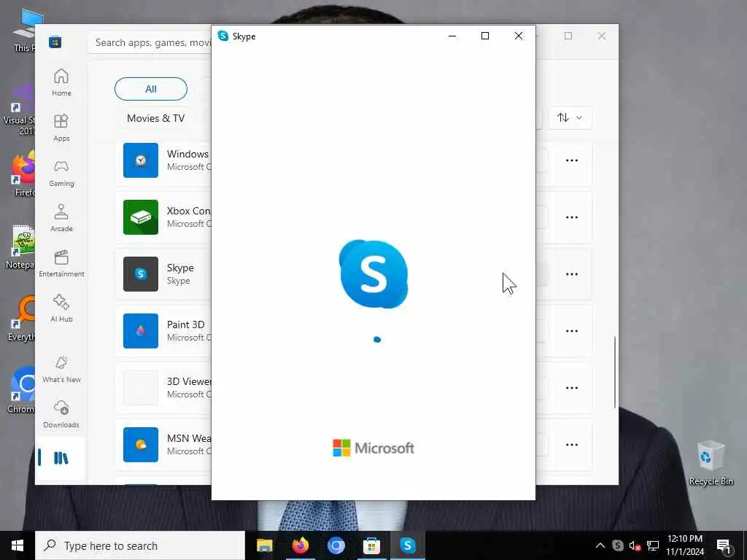Click the Xbox Console app icon
Image resolution: width=747 pixels, height=560 pixels.
(141, 217)
